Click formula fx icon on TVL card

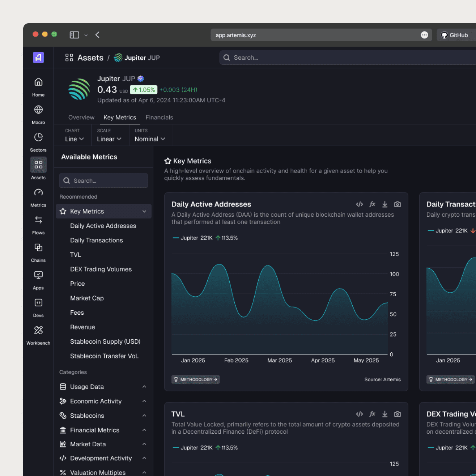(x=372, y=414)
